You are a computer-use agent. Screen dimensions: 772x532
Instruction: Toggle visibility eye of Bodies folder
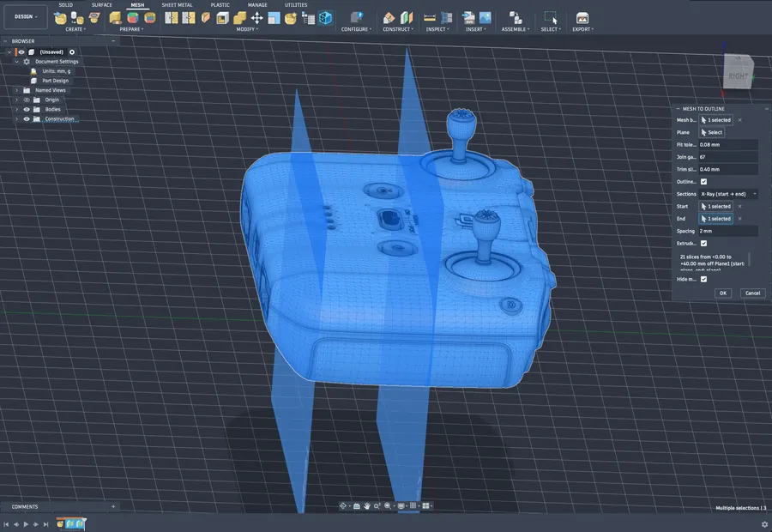pyautogui.click(x=27, y=109)
